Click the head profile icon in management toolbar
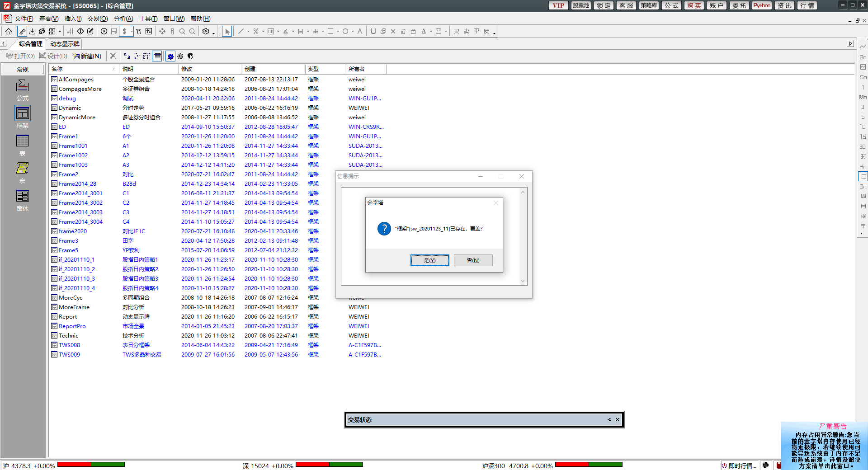This screenshot has width=868, height=470. click(x=190, y=56)
